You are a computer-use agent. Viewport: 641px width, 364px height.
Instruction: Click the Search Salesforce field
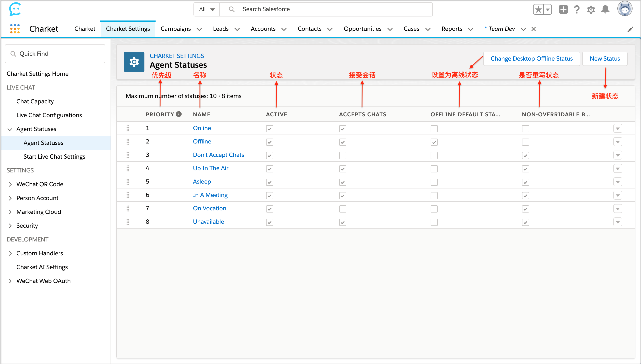coord(326,10)
